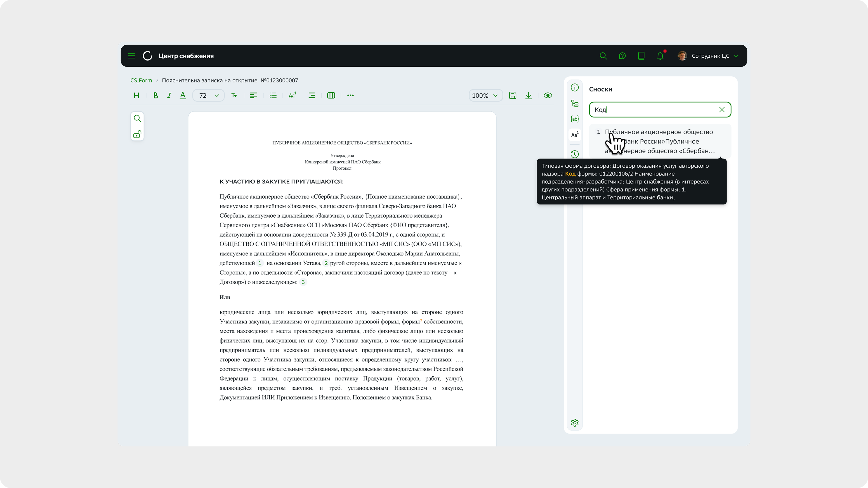Clear the footnote search field
Image resolution: width=868 pixels, height=488 pixels.
722,109
